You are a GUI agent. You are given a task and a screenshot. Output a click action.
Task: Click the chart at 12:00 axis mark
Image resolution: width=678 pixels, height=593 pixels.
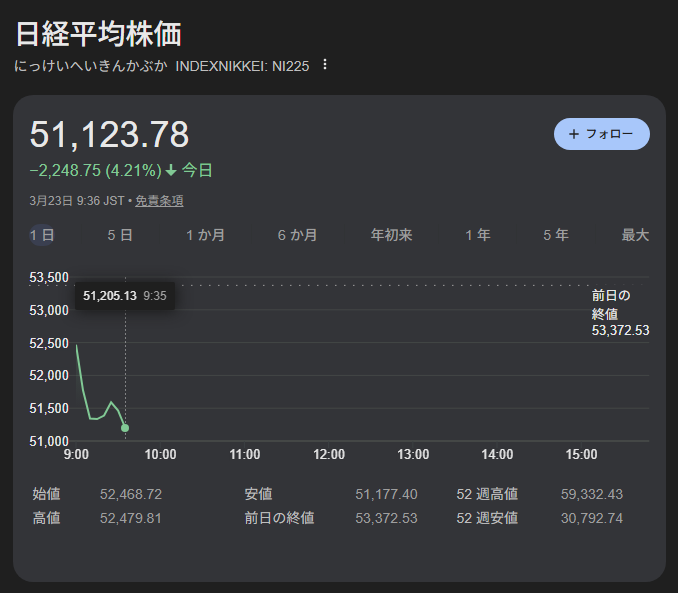[x=329, y=454]
